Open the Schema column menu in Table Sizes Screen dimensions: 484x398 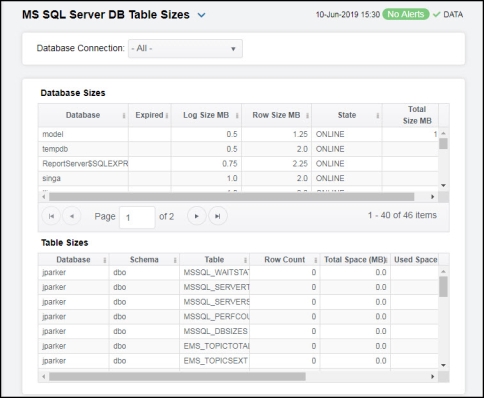[175, 260]
